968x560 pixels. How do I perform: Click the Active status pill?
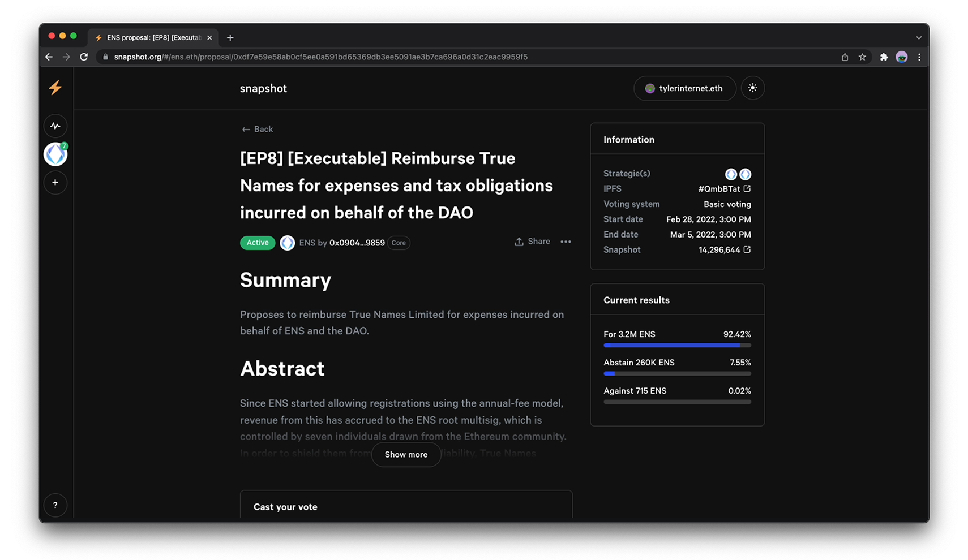click(258, 243)
